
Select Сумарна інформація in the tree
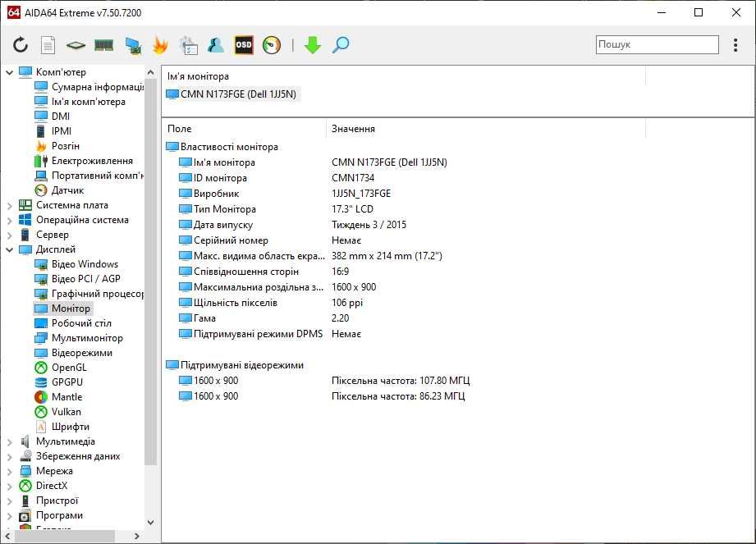[x=89, y=87]
